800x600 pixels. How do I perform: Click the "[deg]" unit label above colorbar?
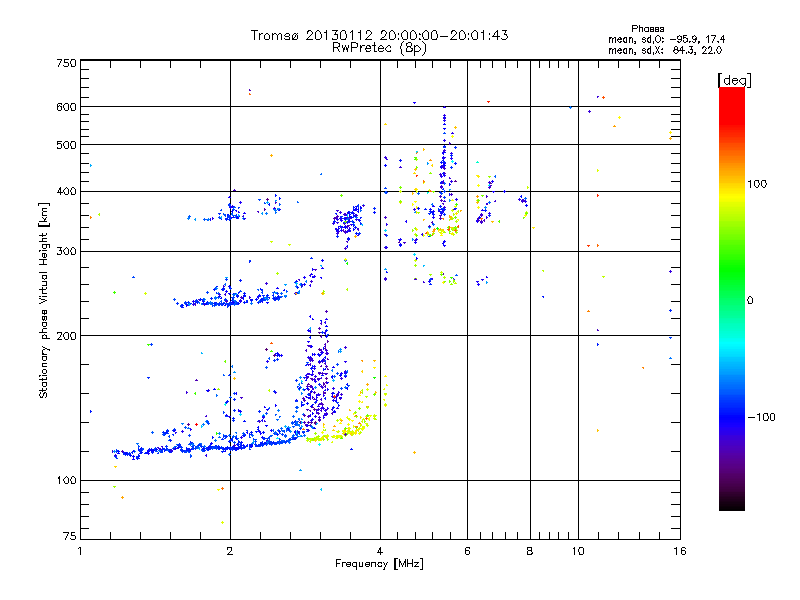[734, 80]
